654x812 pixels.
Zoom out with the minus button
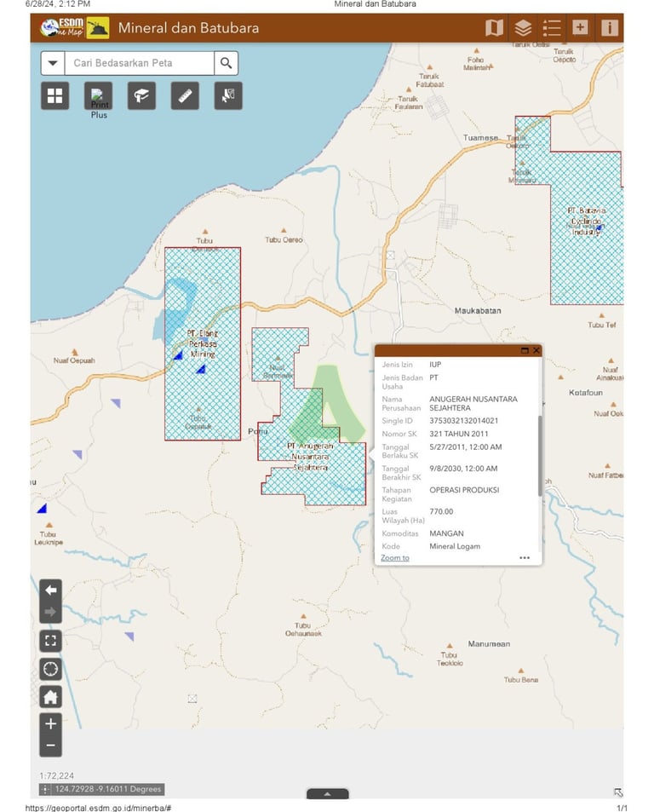point(51,746)
